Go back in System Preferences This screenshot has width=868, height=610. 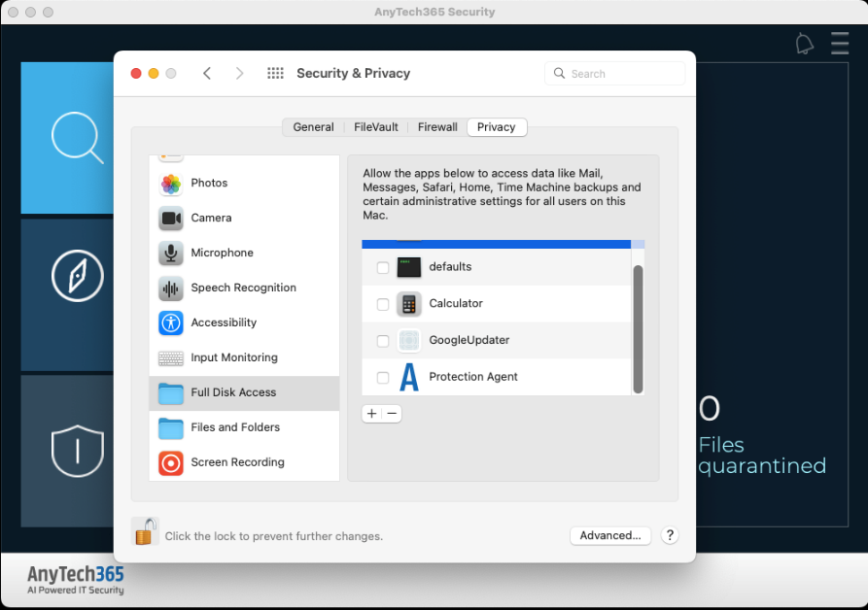pyautogui.click(x=207, y=74)
